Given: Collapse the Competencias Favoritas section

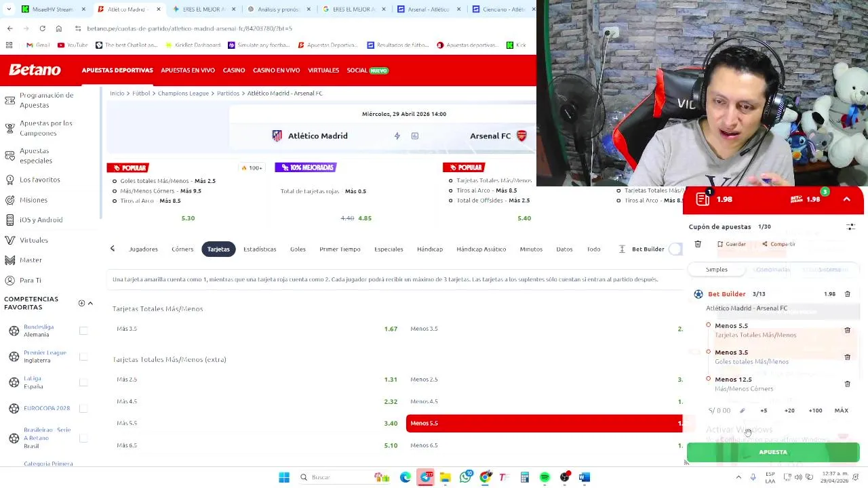Looking at the screenshot, I should [90, 304].
